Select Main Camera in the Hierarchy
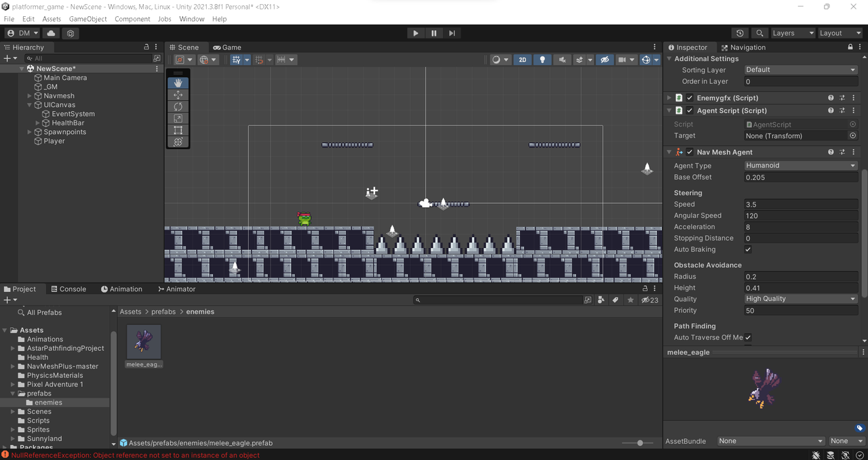Viewport: 868px width, 460px height. pyautogui.click(x=65, y=78)
